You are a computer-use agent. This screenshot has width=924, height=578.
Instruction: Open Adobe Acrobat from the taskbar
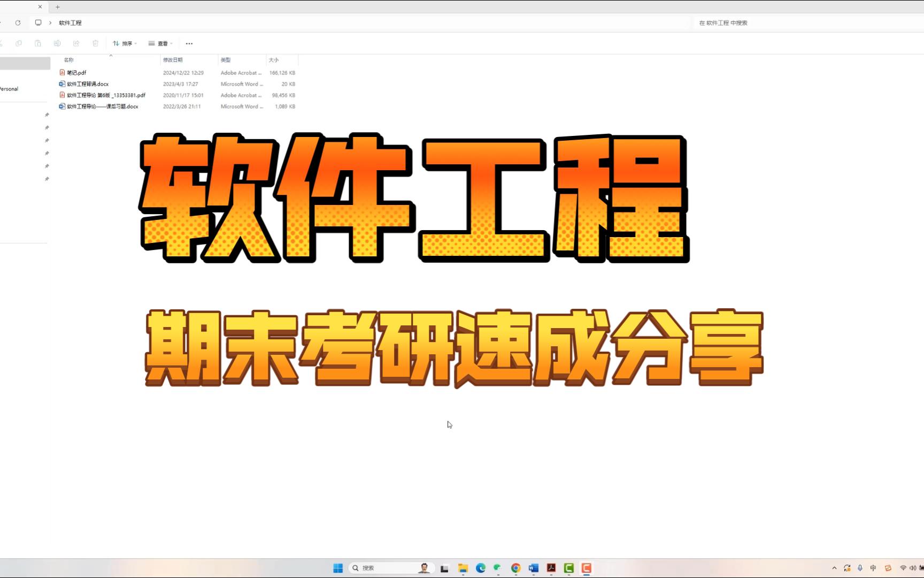(x=551, y=568)
